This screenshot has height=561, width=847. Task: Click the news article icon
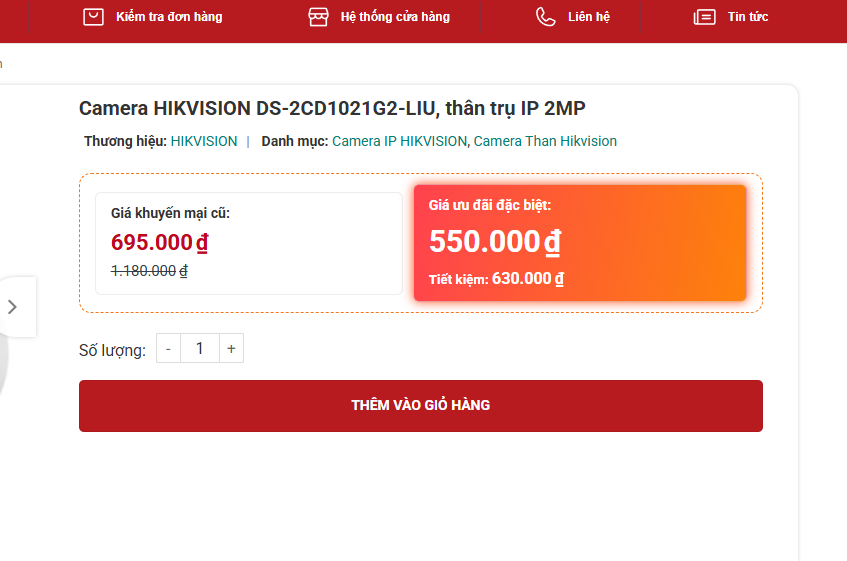click(704, 17)
